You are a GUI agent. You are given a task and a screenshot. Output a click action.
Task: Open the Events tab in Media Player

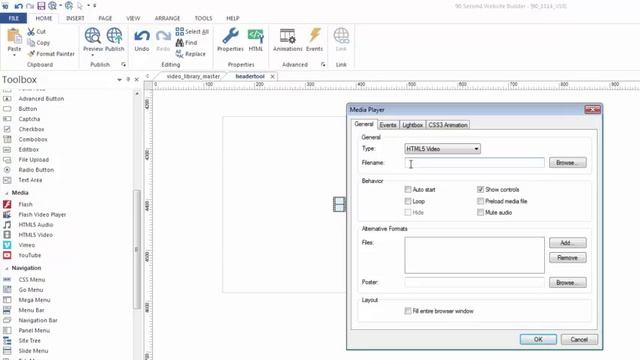click(x=388, y=125)
